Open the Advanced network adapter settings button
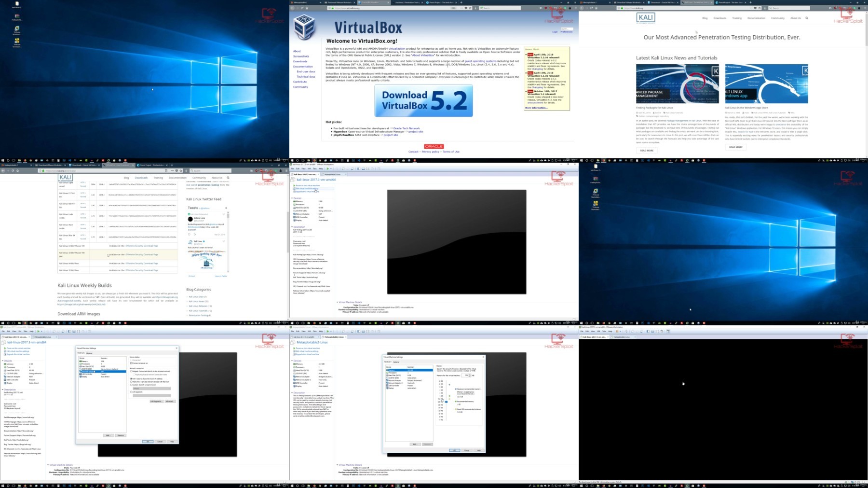This screenshot has width=868, height=488. coord(170,401)
